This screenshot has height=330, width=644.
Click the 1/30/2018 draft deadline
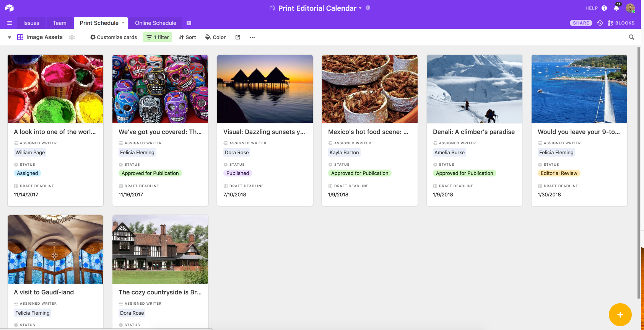[x=549, y=194]
